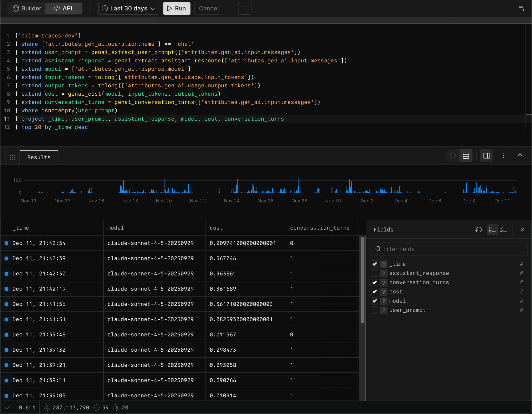Click inside the Filter fields search box
Image resolution: width=532 pixels, height=414 pixels.
(x=449, y=249)
